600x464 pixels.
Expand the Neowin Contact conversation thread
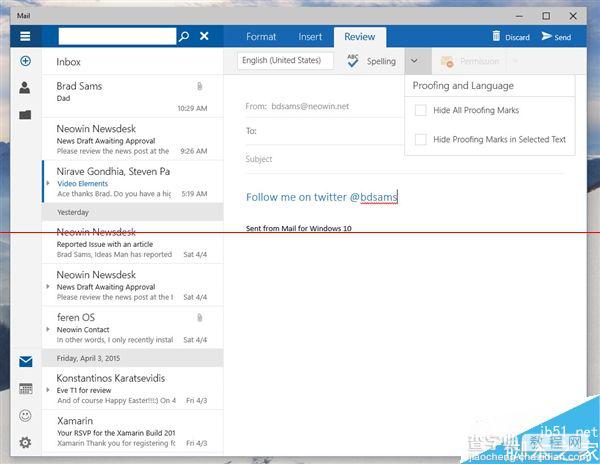pos(48,329)
